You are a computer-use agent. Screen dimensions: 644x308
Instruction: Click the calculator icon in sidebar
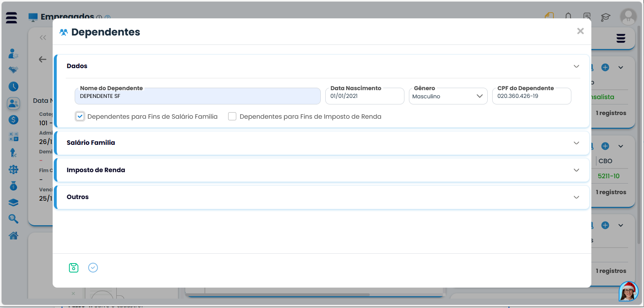click(13, 137)
